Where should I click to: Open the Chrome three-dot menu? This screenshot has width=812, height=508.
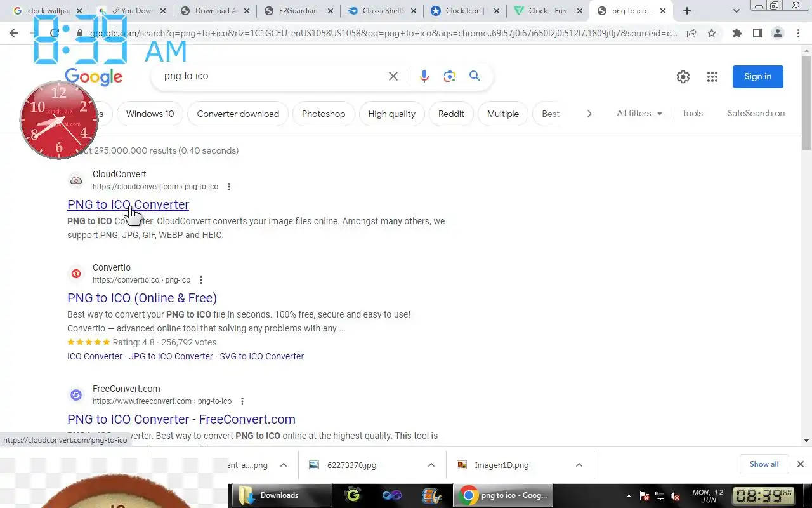click(x=798, y=34)
